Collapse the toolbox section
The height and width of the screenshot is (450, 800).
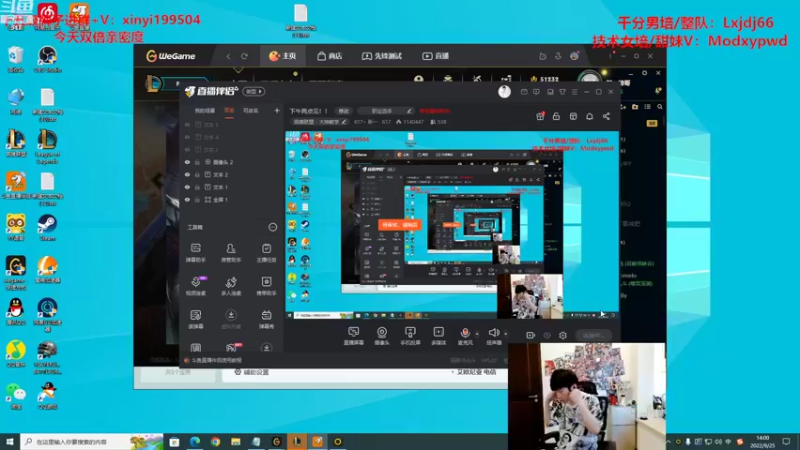(272, 227)
